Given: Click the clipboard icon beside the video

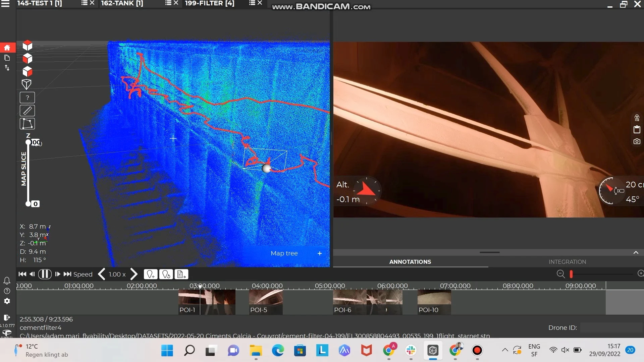Looking at the screenshot, I should 637,129.
